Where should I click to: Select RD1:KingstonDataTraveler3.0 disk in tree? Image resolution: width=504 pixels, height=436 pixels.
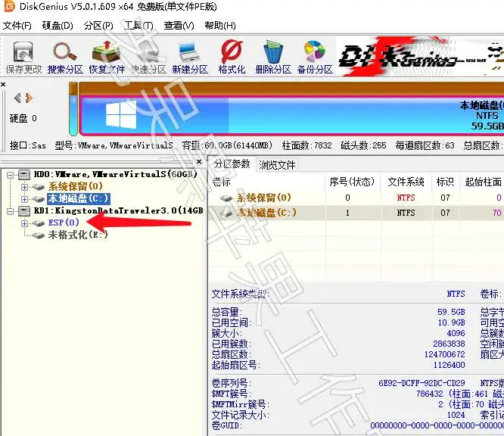pos(118,210)
